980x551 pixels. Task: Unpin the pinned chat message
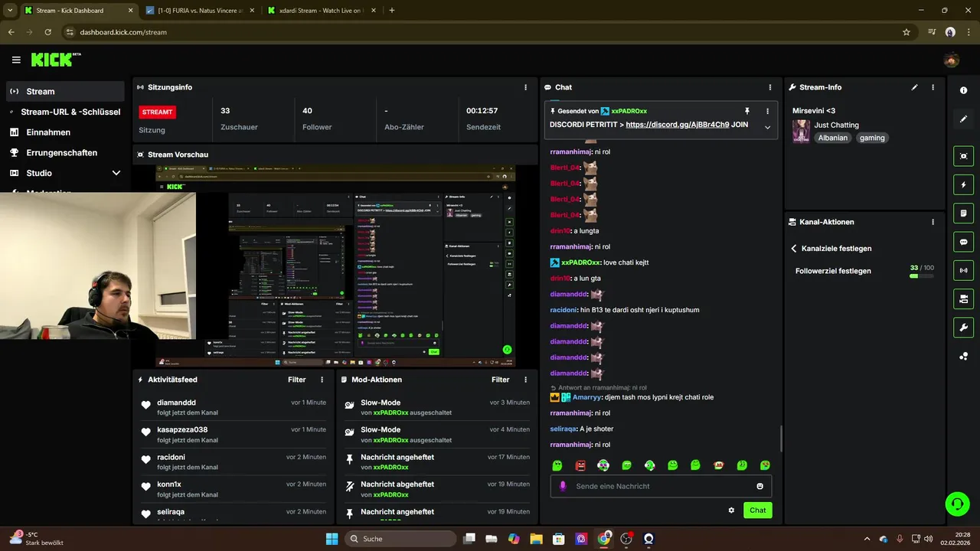(747, 111)
